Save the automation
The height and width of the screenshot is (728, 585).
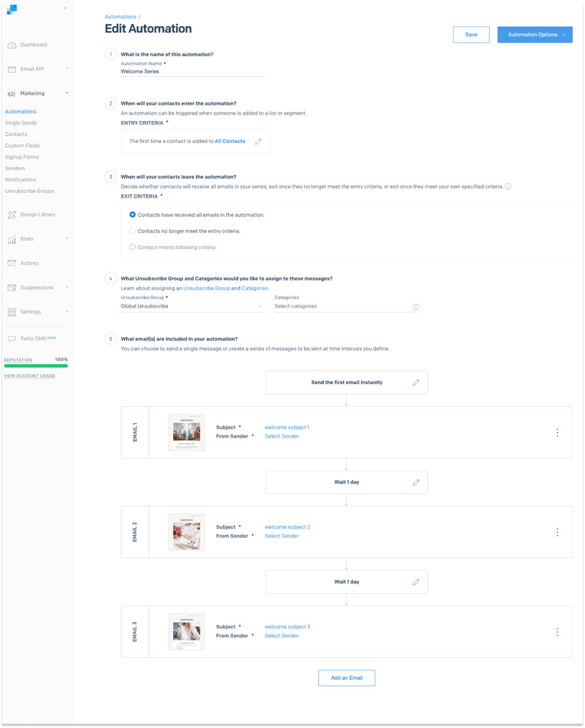coord(471,34)
